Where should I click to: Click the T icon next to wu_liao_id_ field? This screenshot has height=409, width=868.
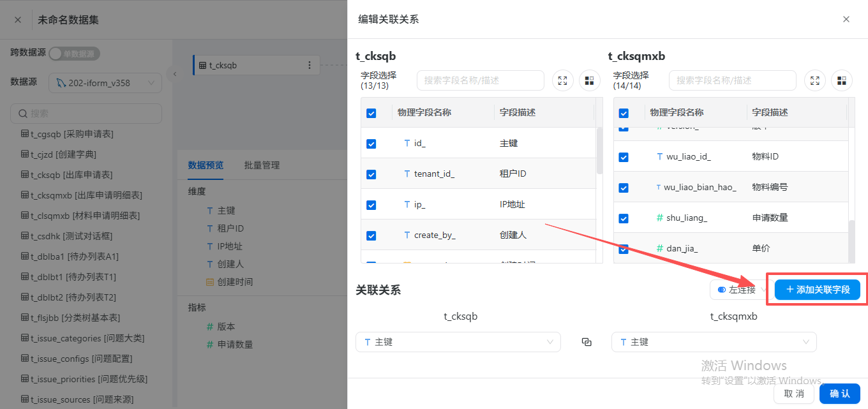tap(660, 156)
